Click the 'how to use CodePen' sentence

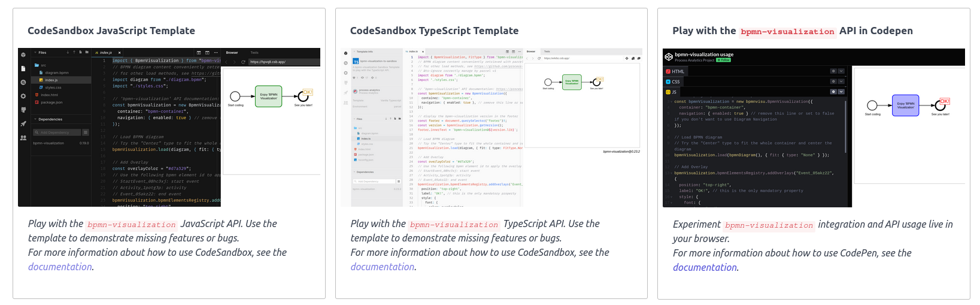793,253
